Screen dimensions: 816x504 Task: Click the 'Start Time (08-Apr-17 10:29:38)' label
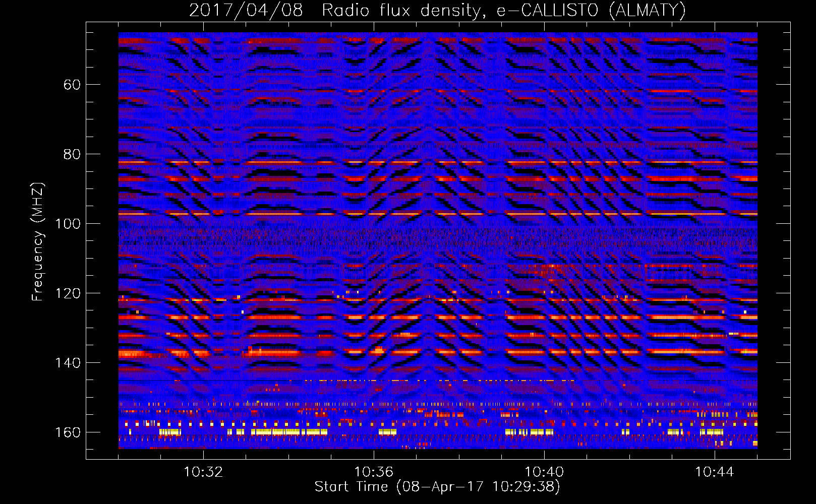pos(437,487)
